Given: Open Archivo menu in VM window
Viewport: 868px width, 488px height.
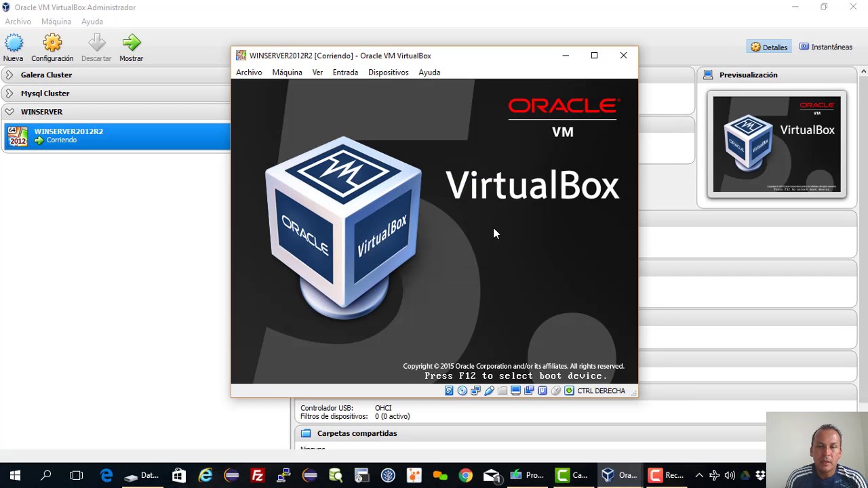Looking at the screenshot, I should (249, 72).
